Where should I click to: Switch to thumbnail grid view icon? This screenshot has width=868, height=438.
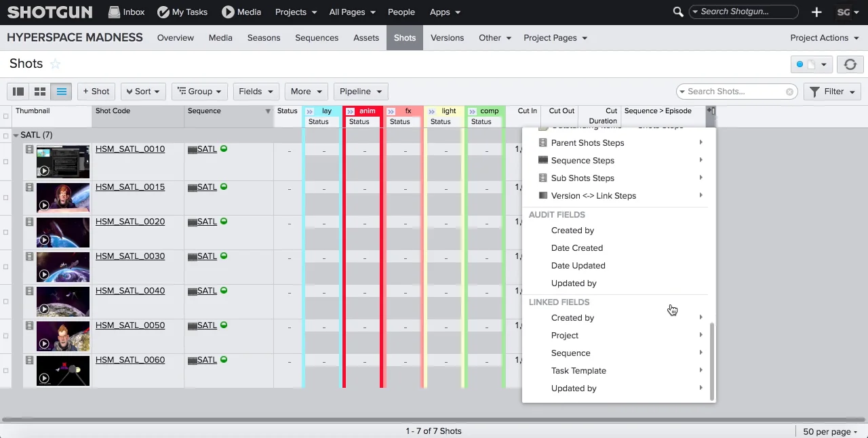(40, 92)
